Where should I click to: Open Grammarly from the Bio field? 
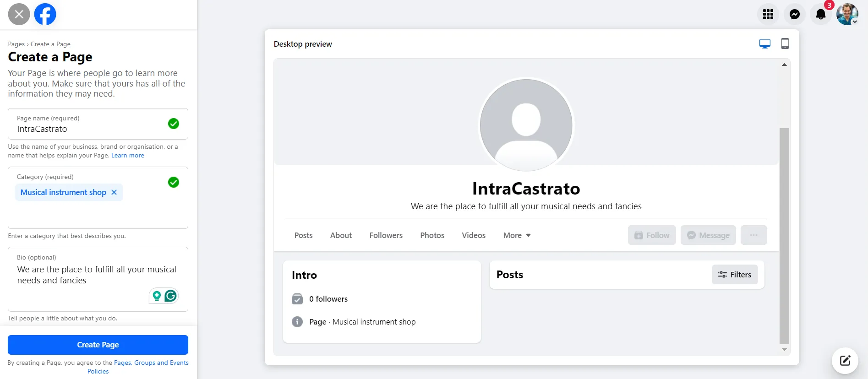click(170, 296)
